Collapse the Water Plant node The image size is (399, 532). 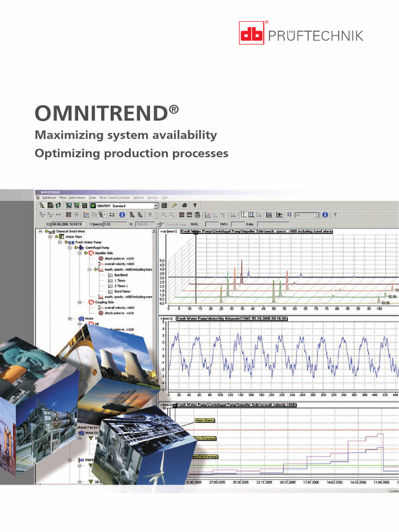(50, 237)
